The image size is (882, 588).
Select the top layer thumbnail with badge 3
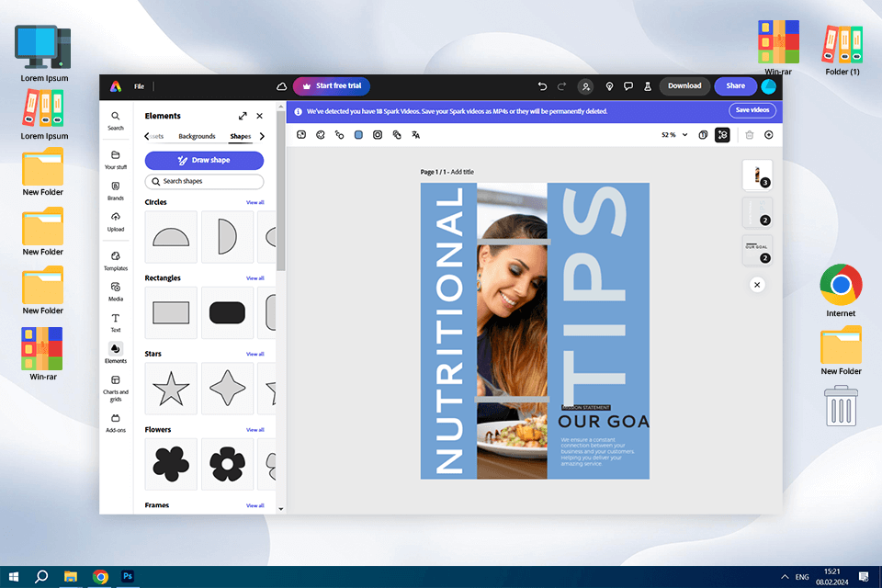[x=757, y=175]
